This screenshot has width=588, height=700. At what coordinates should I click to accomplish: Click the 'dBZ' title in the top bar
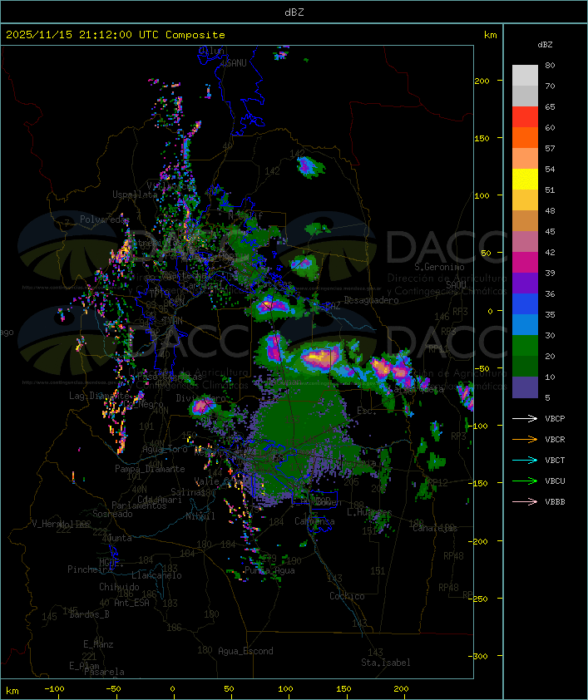click(x=294, y=12)
